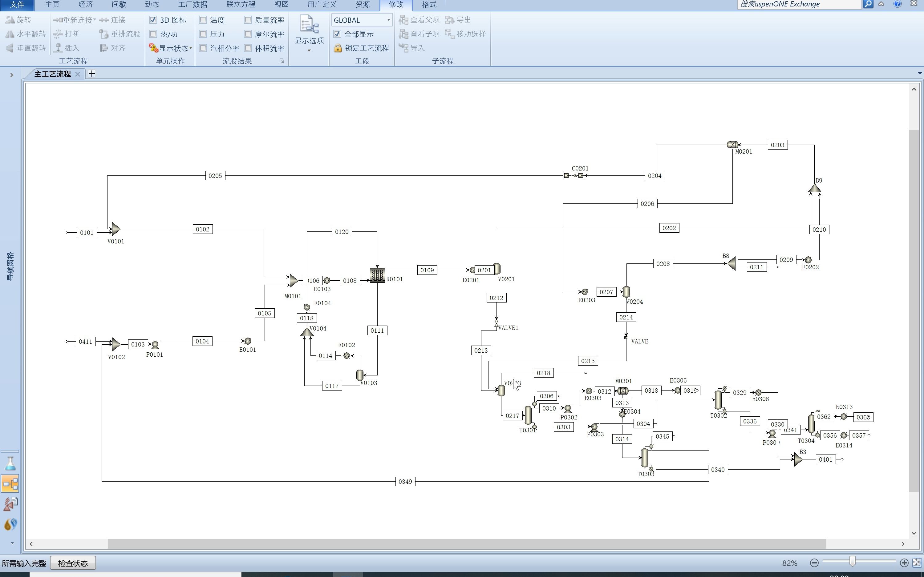The image size is (924, 577).
Task: Switch to the 主页 Home ribbon tab
Action: [x=52, y=5]
